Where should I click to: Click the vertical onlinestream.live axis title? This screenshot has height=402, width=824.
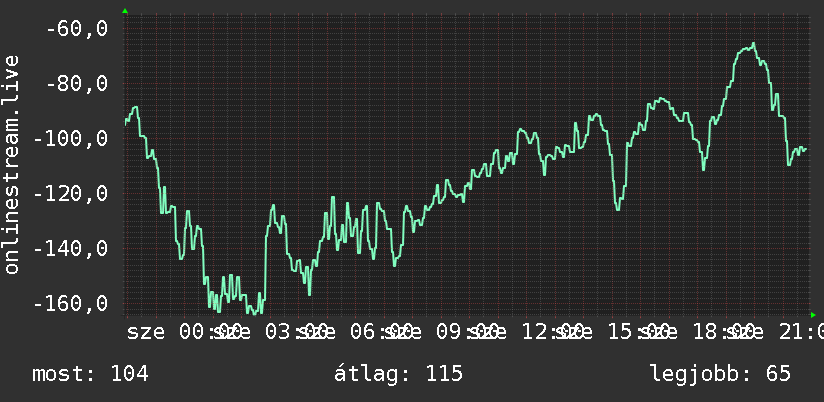[12, 164]
